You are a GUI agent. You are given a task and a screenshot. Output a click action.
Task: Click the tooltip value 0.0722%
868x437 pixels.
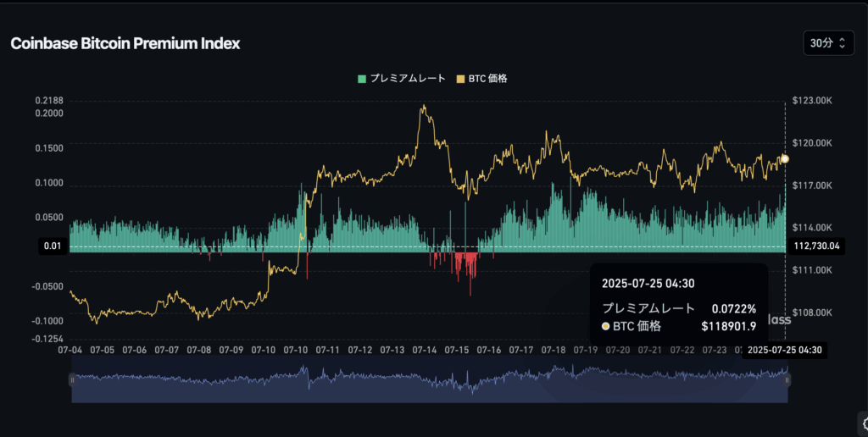[733, 308]
